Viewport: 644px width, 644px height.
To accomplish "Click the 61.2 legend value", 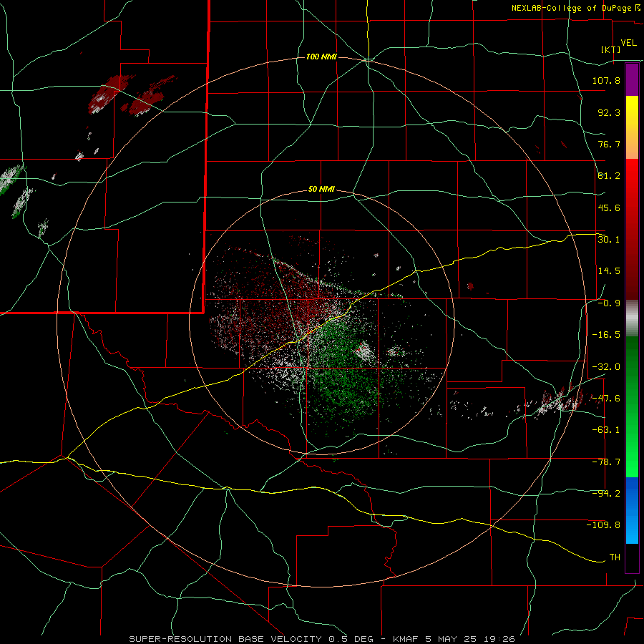I will pyautogui.click(x=609, y=176).
